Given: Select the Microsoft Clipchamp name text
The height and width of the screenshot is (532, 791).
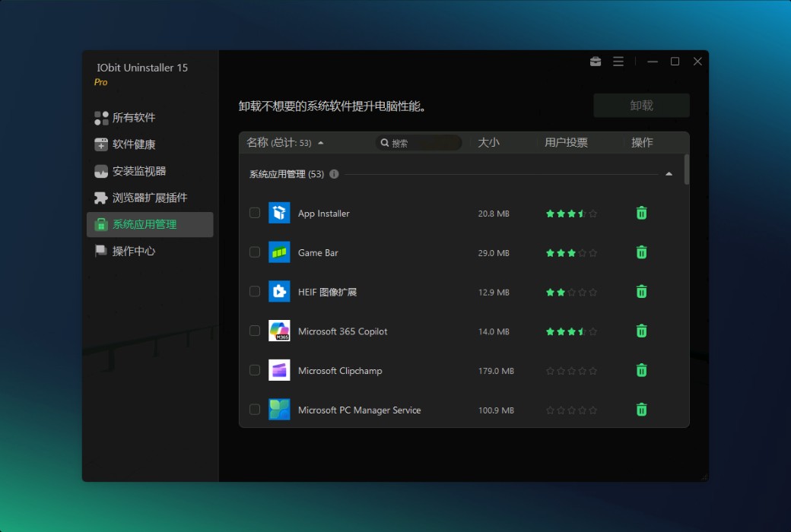Looking at the screenshot, I should point(340,371).
